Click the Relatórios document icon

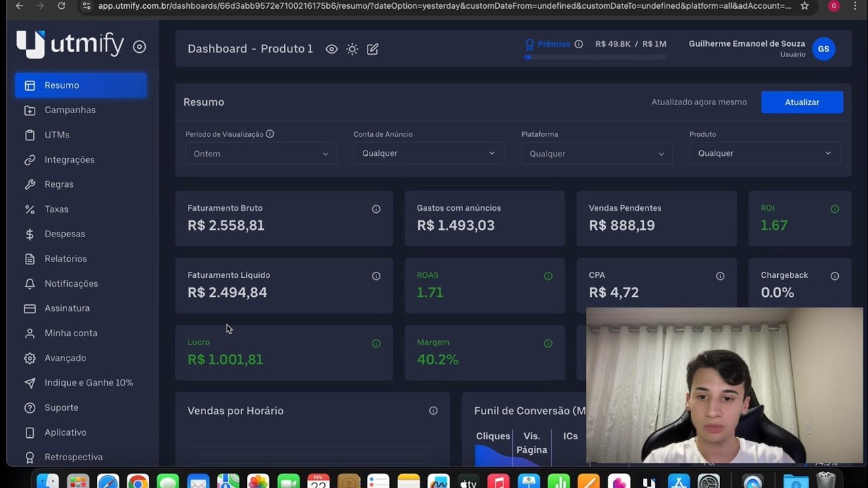30,259
